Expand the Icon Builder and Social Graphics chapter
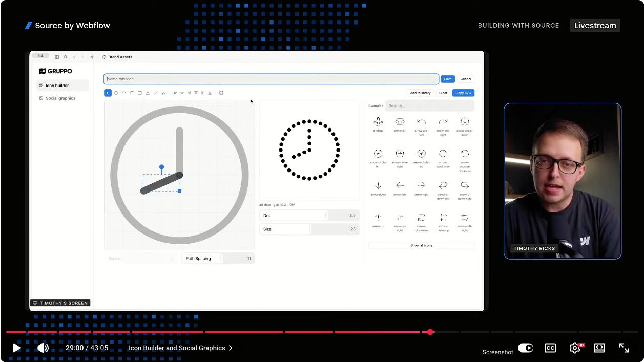The height and width of the screenshot is (362, 644). (x=180, y=348)
